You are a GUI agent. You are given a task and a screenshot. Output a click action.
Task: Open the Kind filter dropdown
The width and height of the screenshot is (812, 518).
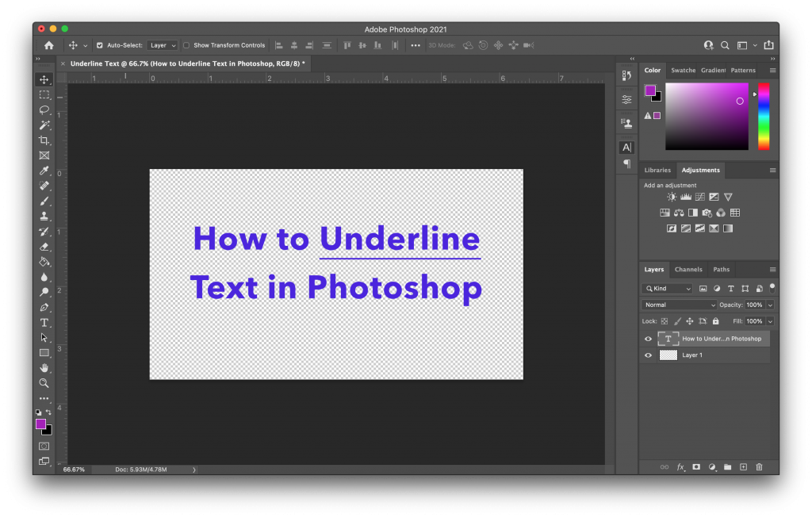point(668,289)
